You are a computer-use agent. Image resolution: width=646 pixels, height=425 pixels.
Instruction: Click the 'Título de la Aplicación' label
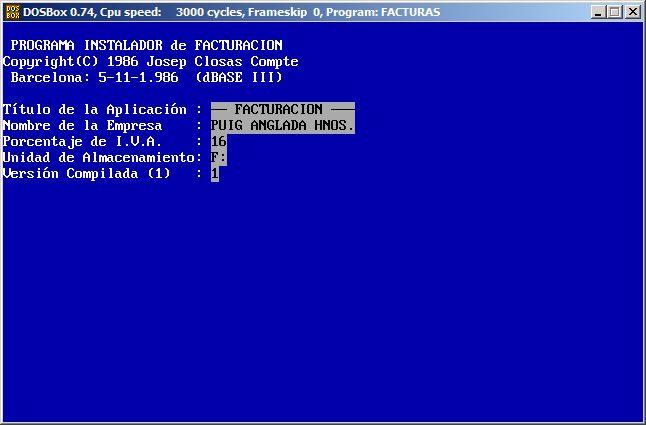(95, 109)
